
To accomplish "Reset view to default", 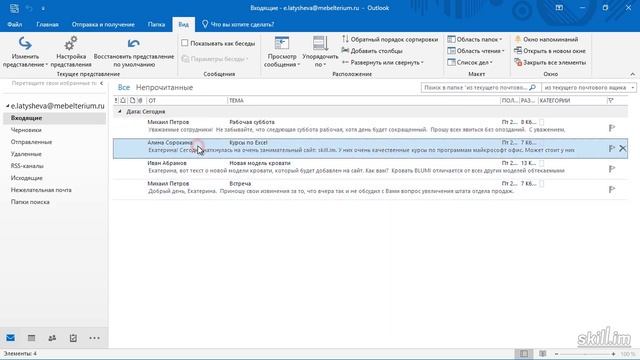I will [134, 52].
